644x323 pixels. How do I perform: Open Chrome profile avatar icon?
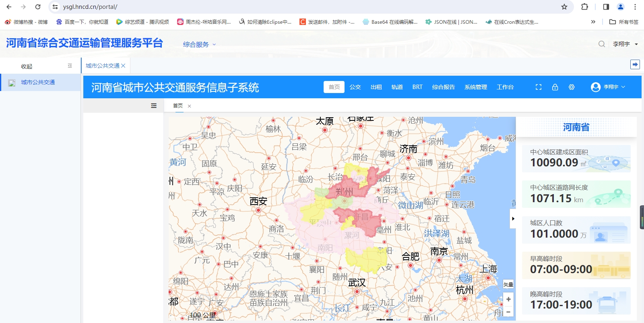(621, 7)
